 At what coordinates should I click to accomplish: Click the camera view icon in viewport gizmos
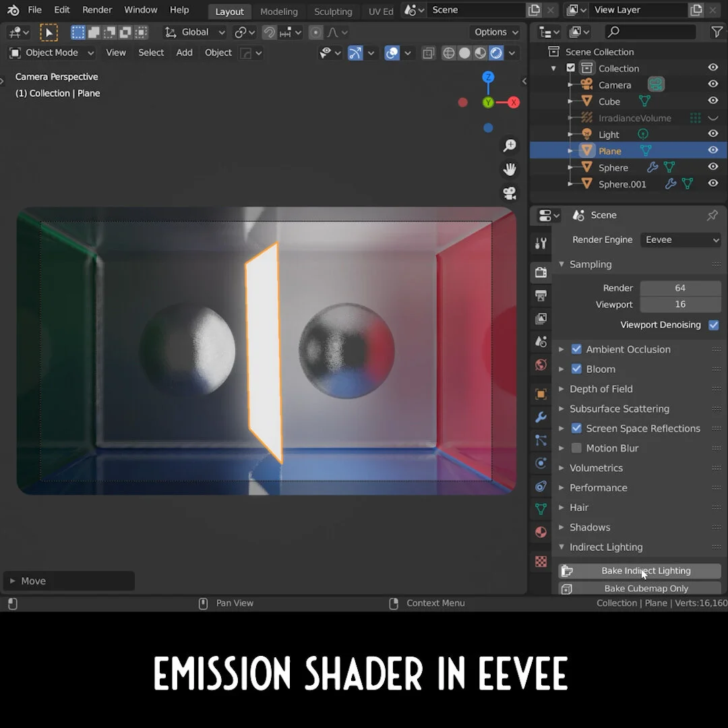point(510,193)
